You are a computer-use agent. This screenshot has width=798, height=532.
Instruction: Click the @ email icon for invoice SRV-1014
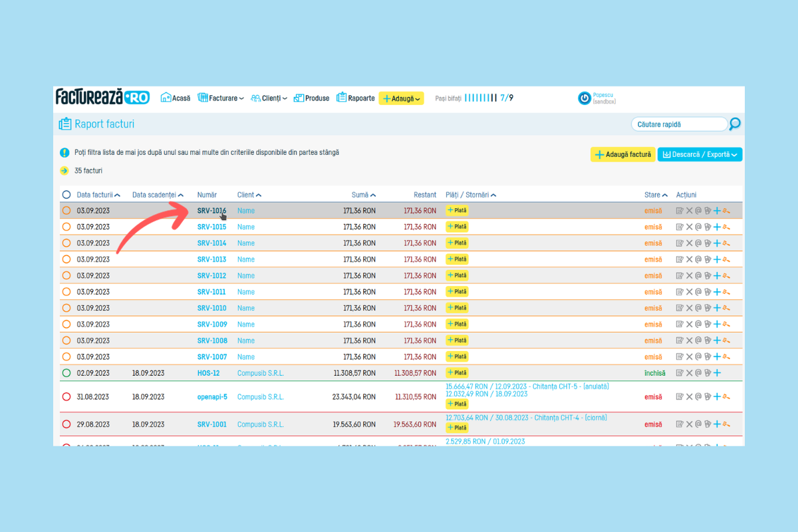698,243
